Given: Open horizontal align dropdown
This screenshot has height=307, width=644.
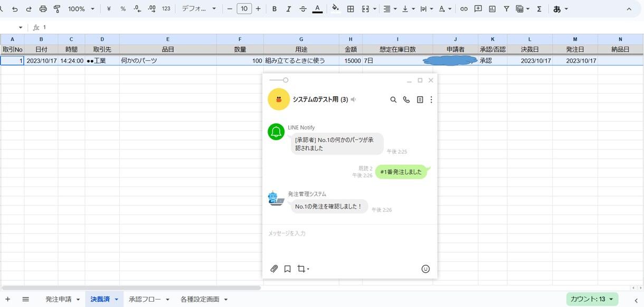Looking at the screenshot, I should (390, 9).
